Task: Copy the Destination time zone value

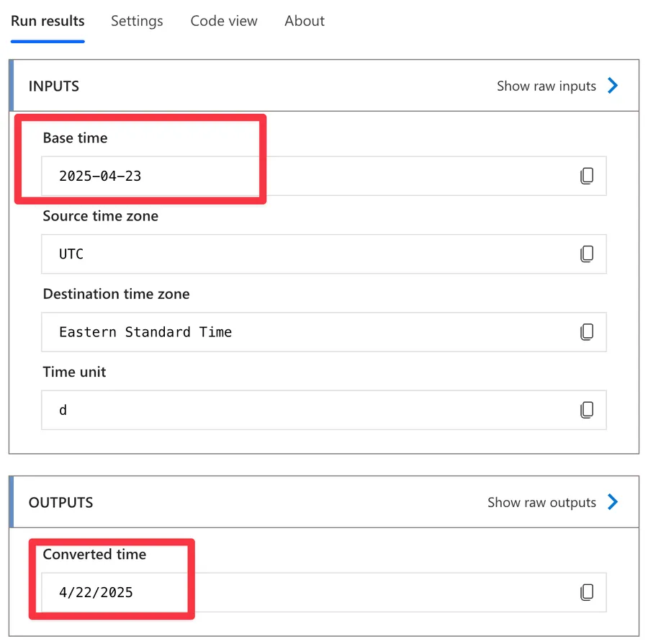Action: 587,331
